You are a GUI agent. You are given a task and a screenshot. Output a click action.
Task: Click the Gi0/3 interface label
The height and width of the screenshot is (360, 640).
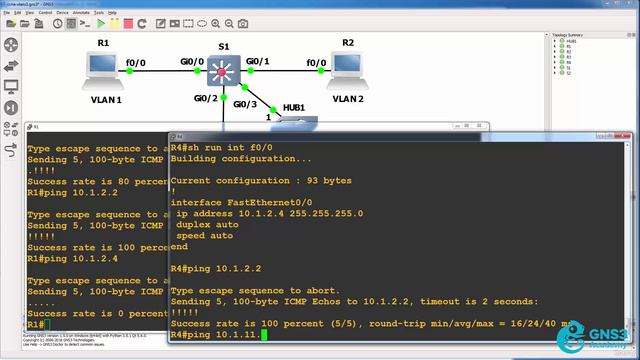coord(245,104)
